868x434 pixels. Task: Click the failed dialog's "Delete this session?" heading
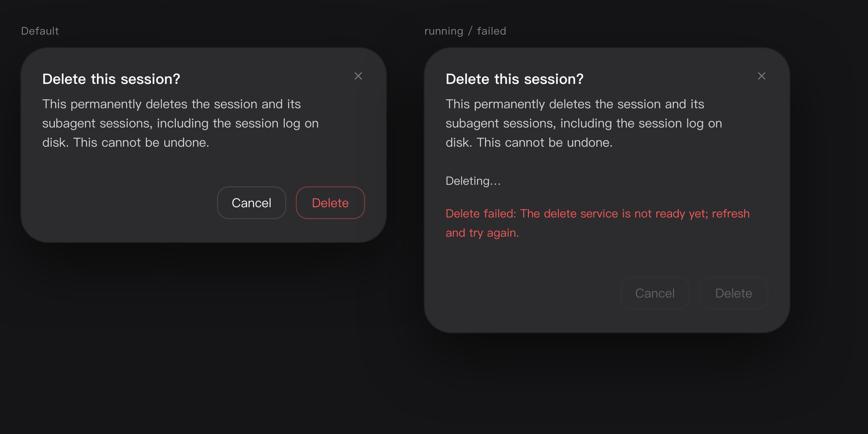click(515, 79)
